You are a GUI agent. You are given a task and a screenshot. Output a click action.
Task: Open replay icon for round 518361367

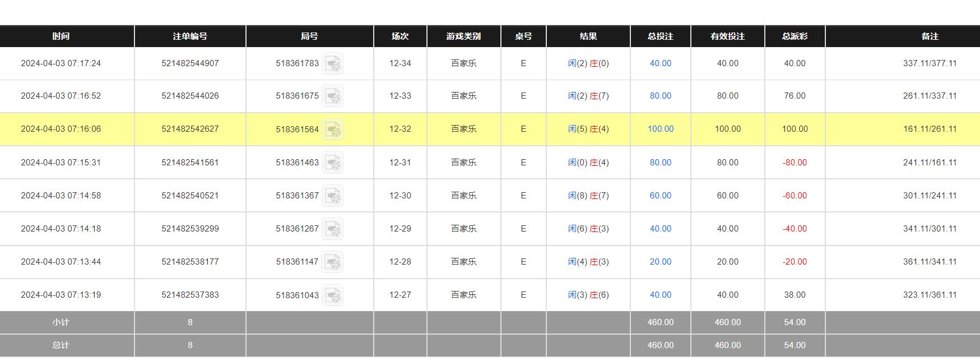332,196
